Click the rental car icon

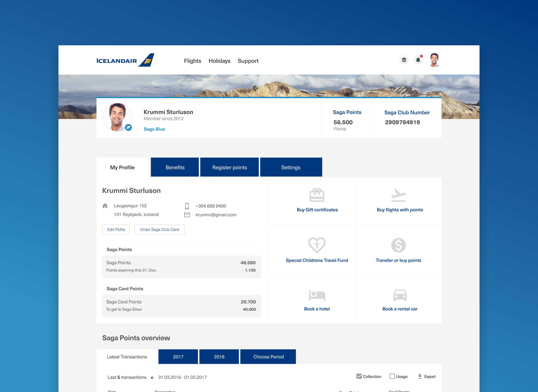coord(400,295)
